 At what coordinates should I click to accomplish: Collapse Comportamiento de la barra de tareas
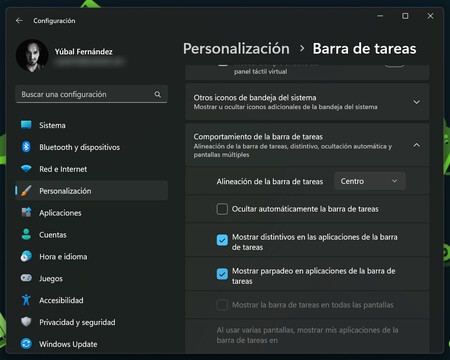307,145
